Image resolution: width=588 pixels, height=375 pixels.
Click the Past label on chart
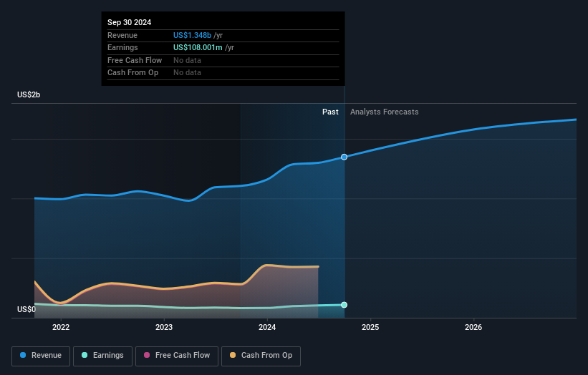pyautogui.click(x=330, y=112)
